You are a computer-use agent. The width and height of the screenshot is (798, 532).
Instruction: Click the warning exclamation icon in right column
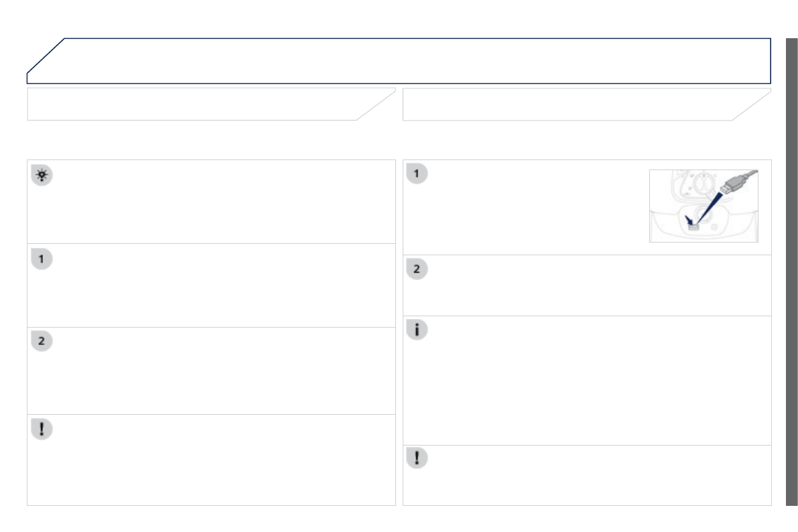click(x=417, y=458)
